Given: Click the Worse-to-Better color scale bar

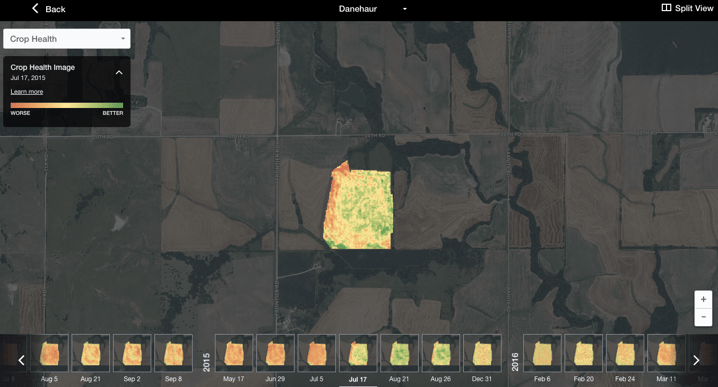Looking at the screenshot, I should coord(67,105).
